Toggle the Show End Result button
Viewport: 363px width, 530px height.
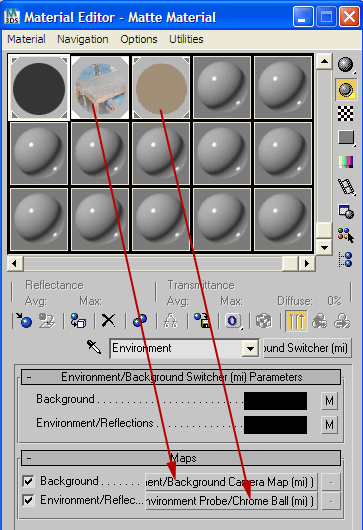point(296,320)
